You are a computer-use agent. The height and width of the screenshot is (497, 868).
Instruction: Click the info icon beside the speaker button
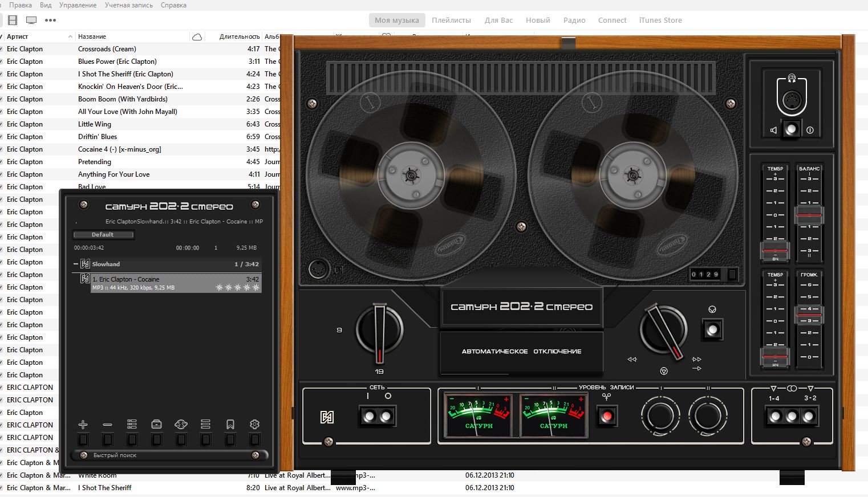(810, 130)
